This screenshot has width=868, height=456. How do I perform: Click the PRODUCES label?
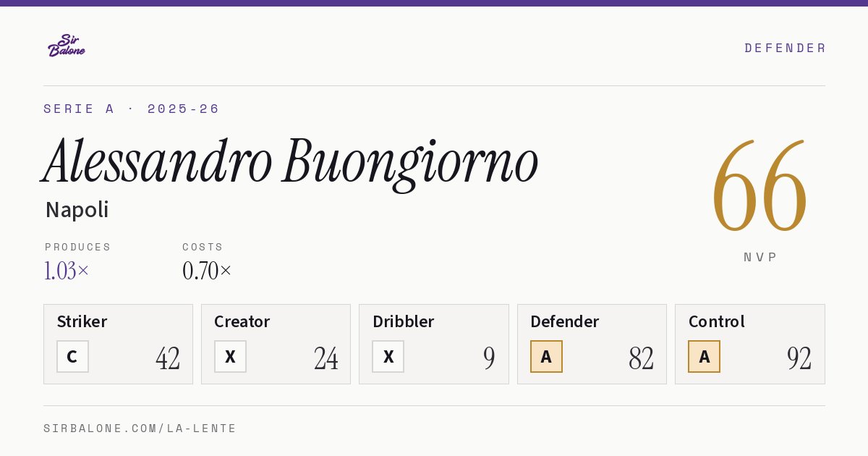click(x=78, y=247)
